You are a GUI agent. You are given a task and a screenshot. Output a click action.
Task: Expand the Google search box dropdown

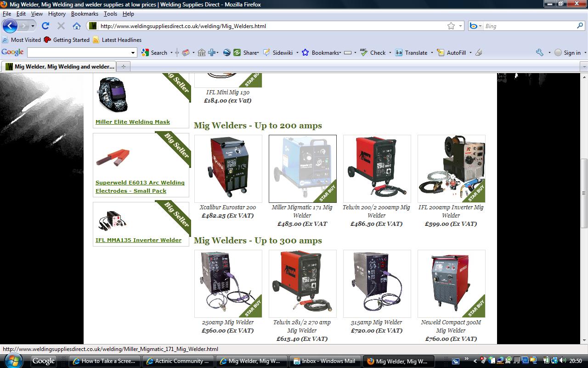133,52
